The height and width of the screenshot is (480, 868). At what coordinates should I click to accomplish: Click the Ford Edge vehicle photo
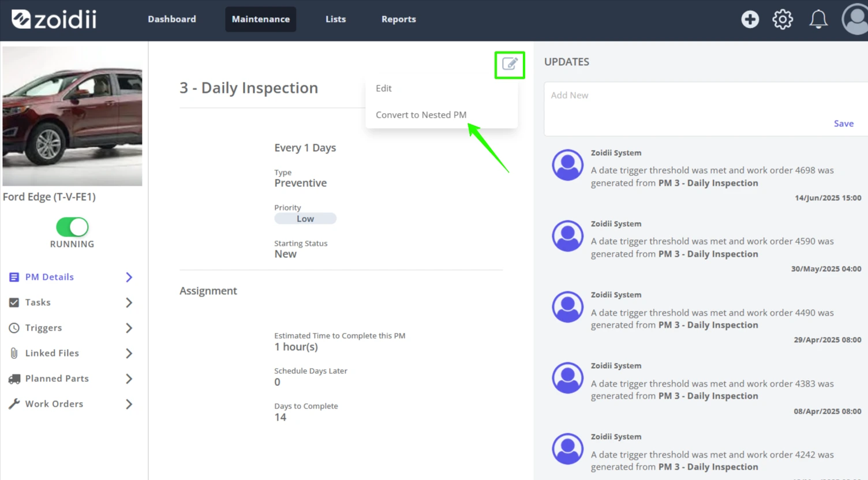pos(72,116)
